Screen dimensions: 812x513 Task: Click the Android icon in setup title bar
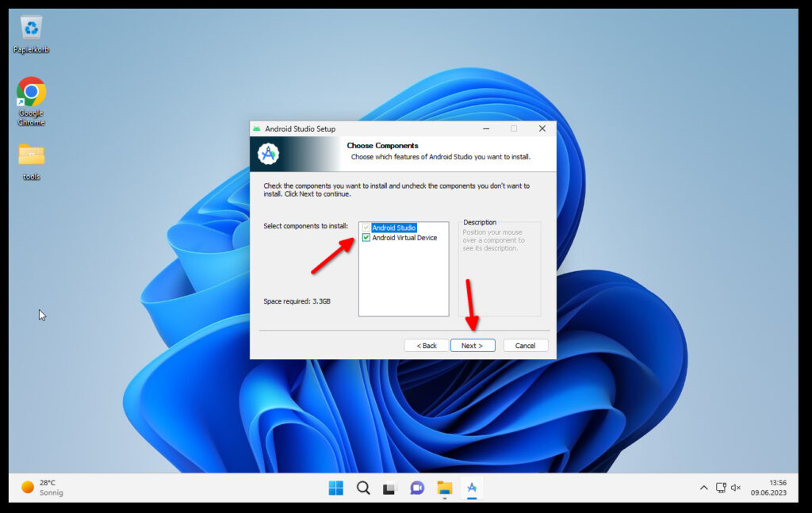[x=257, y=128]
